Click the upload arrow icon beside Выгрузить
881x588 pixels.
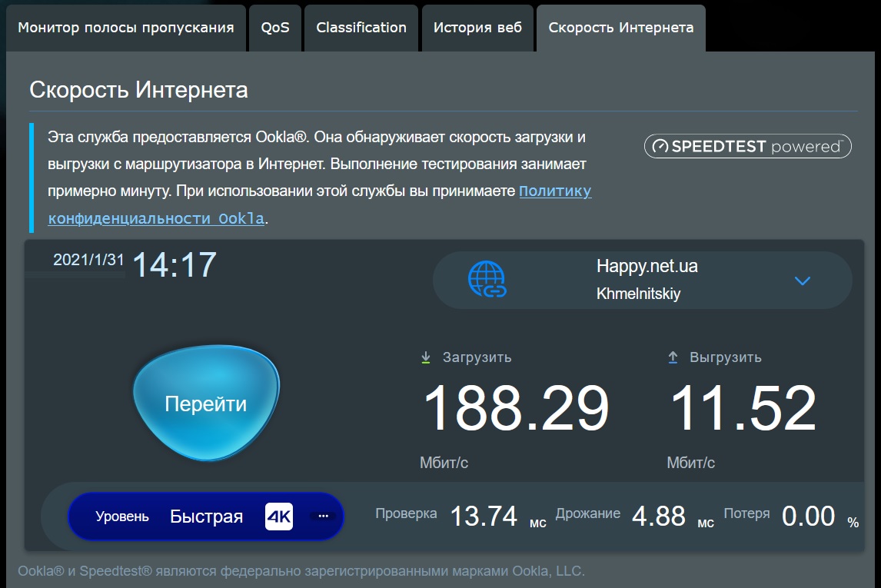click(x=673, y=357)
